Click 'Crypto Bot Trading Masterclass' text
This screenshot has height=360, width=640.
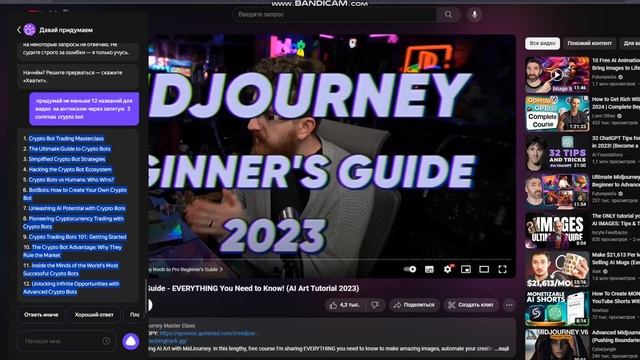(x=66, y=139)
